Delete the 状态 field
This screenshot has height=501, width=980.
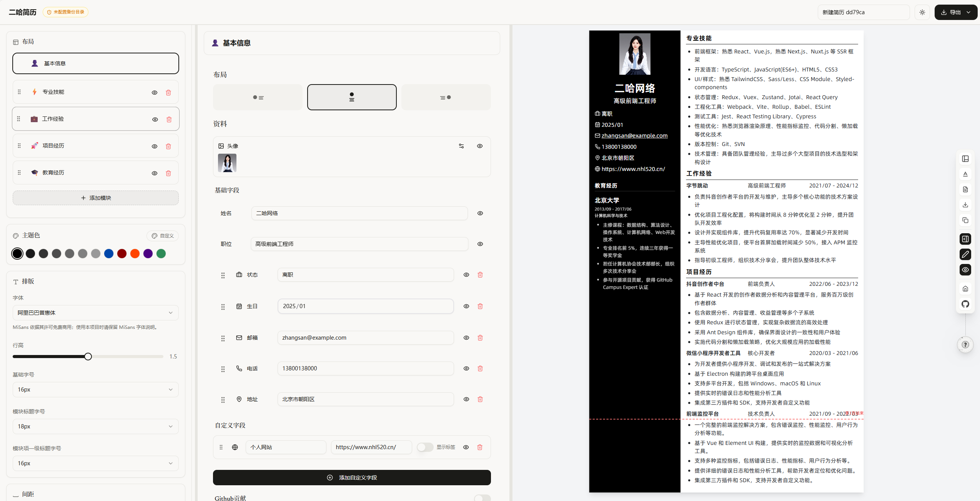[480, 275]
